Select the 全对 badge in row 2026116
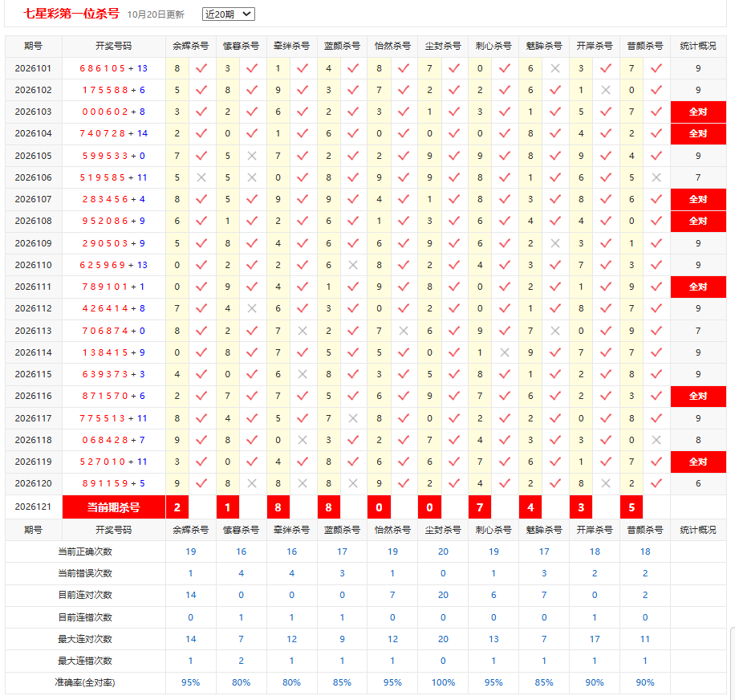The image size is (735, 700). pyautogui.click(x=698, y=397)
